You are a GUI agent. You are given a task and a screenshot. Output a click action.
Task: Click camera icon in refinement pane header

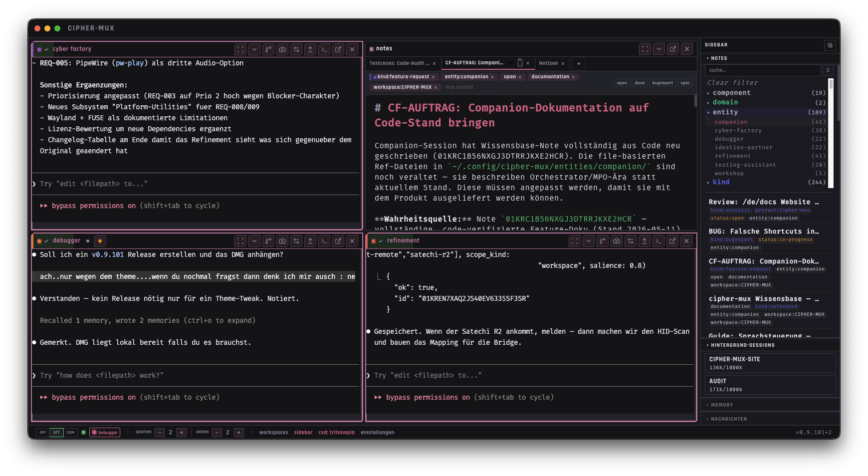pyautogui.click(x=617, y=241)
